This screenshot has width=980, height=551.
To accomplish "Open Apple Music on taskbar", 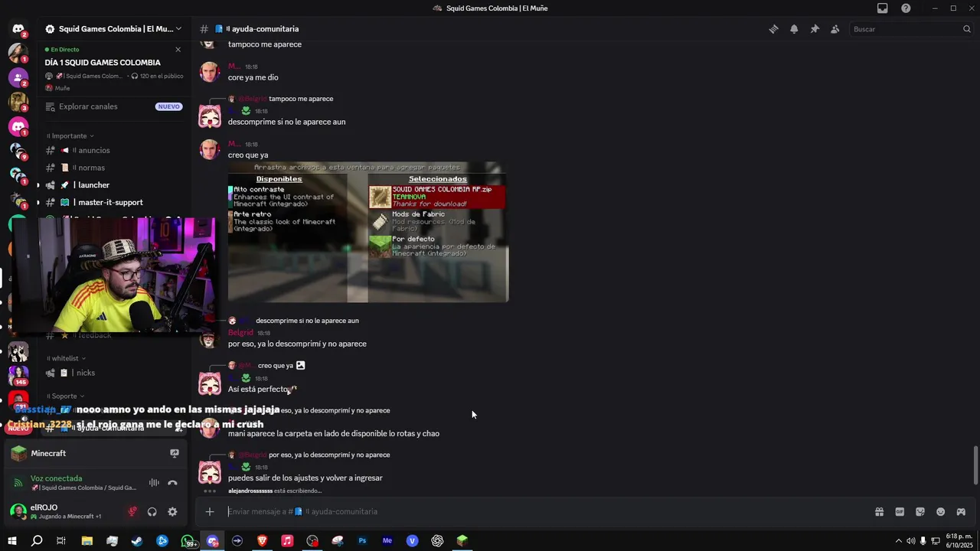I will tap(287, 541).
